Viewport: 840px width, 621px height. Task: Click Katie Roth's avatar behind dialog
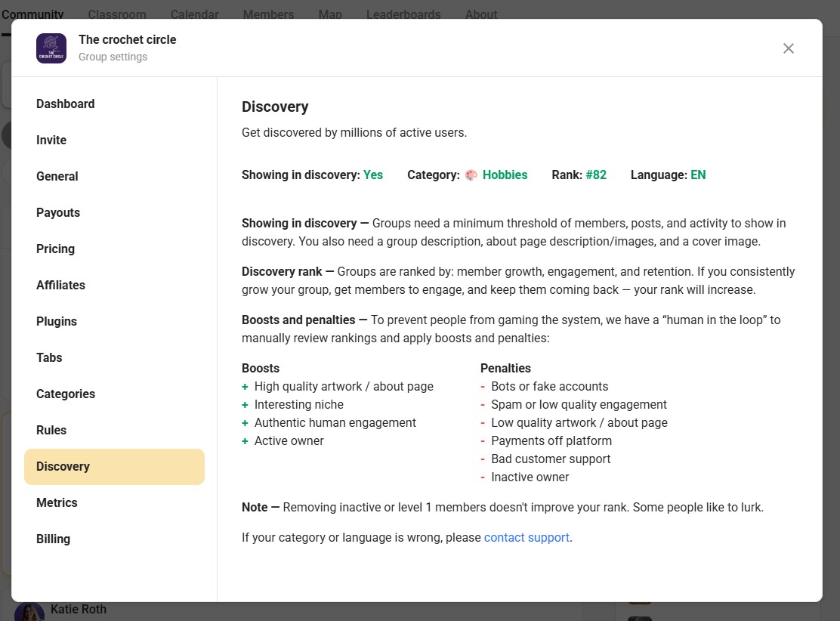coord(29,611)
